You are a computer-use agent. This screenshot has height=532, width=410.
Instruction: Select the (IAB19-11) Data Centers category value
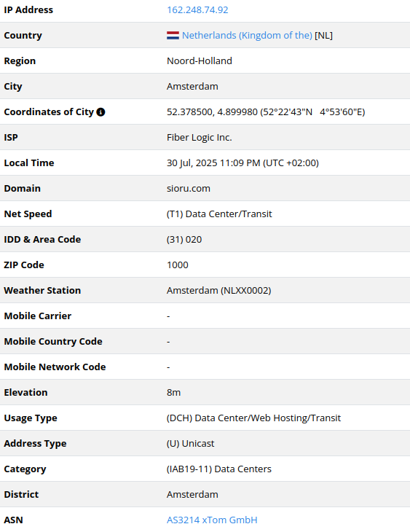coord(219,469)
